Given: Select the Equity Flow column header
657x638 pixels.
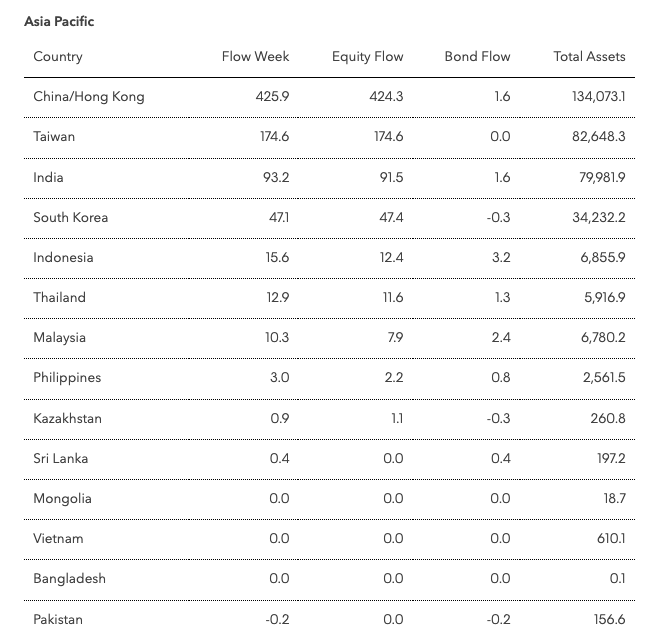Looking at the screenshot, I should 367,57.
